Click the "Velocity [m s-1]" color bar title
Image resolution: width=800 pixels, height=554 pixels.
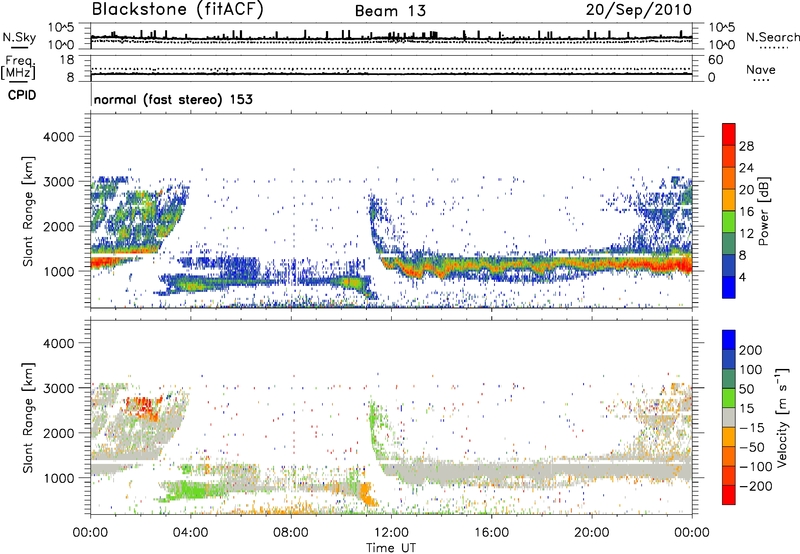click(x=782, y=417)
